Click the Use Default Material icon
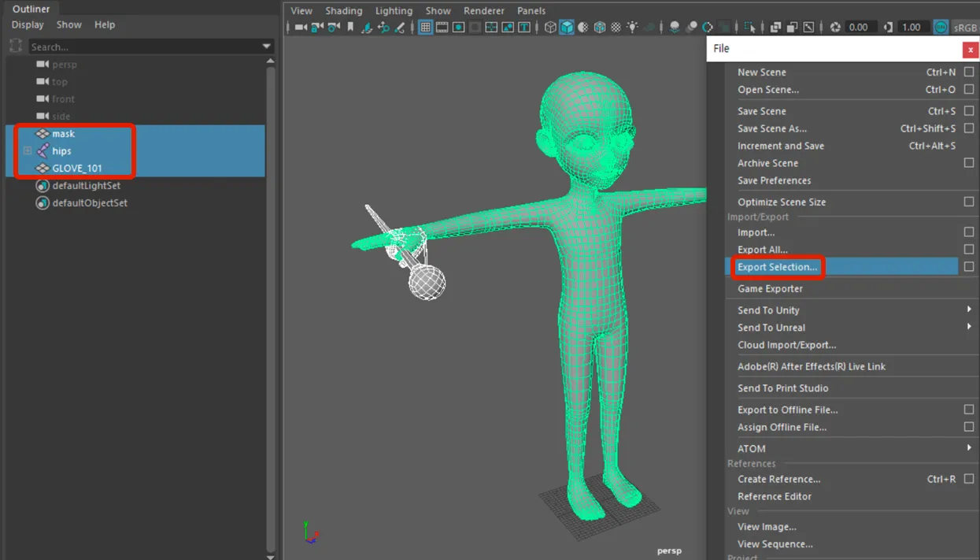This screenshot has width=980, height=560. click(x=583, y=28)
